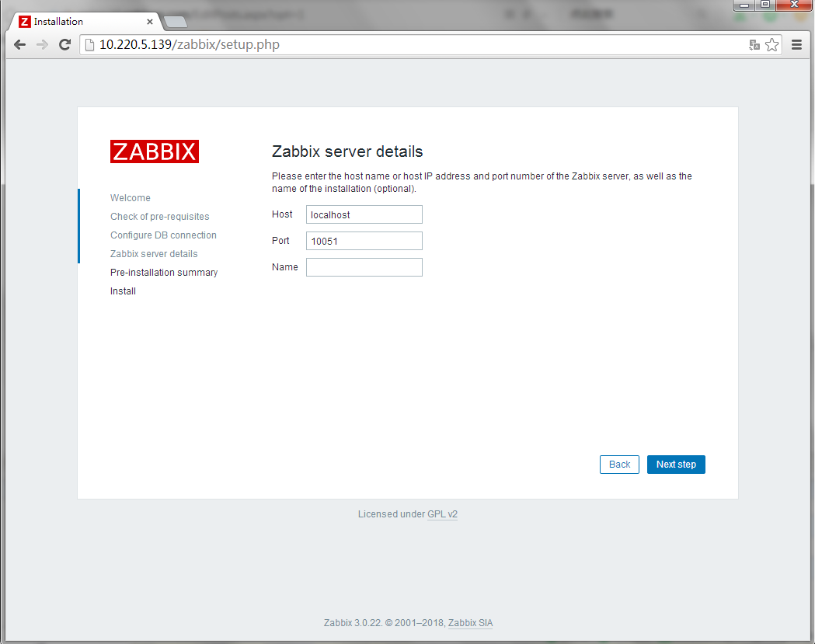Click the page info icon in address bar
This screenshot has height=644, width=815.
click(89, 45)
